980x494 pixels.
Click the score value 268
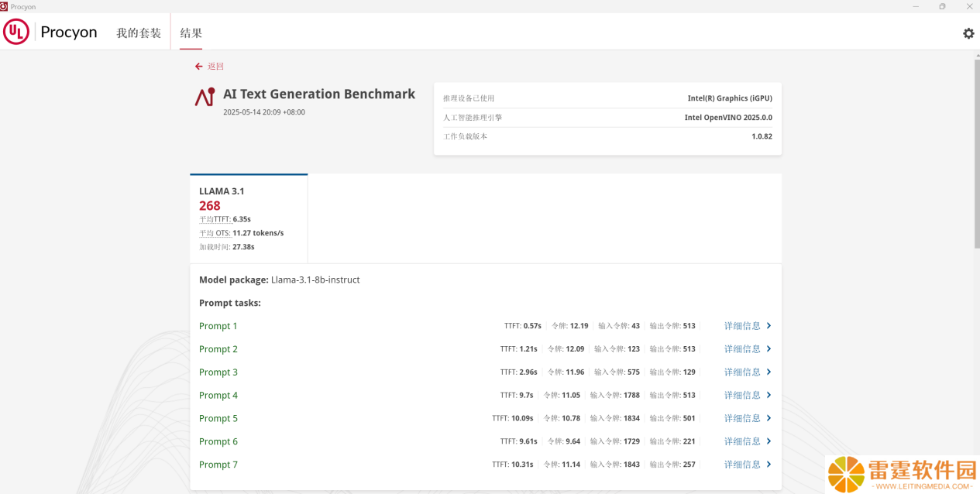coord(210,206)
